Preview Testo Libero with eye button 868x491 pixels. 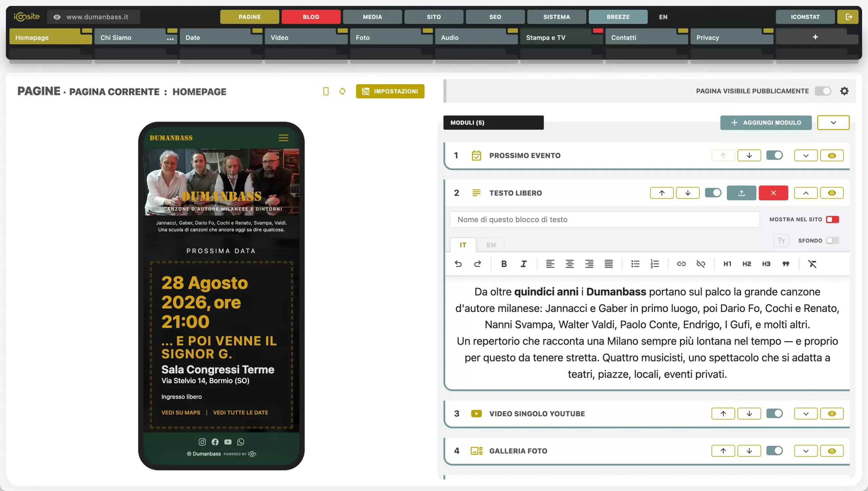[832, 193]
